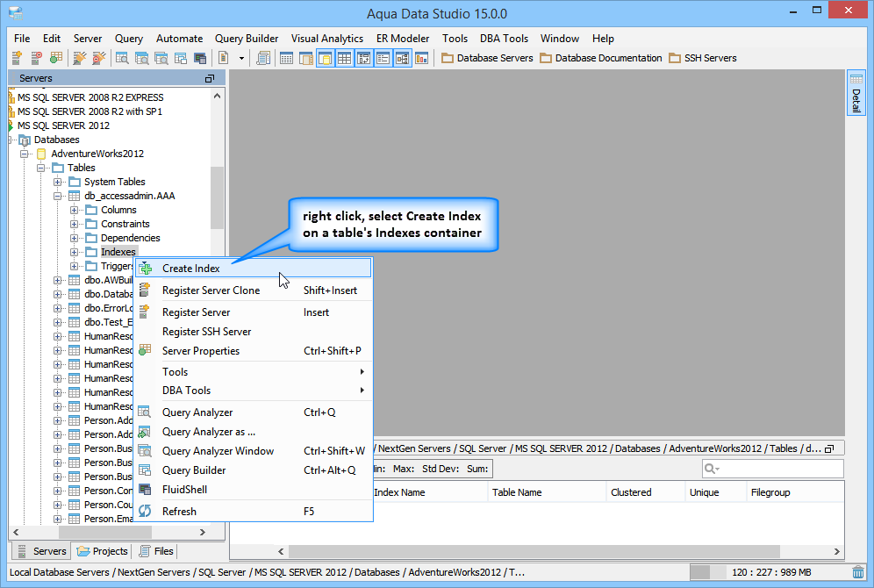Toggle the highlighted layout-with-arrows toolbar button
This screenshot has height=588, width=874.
[x=364, y=58]
